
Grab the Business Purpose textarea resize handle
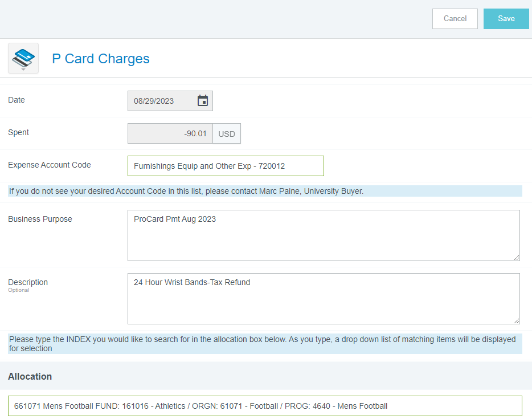[517, 258]
